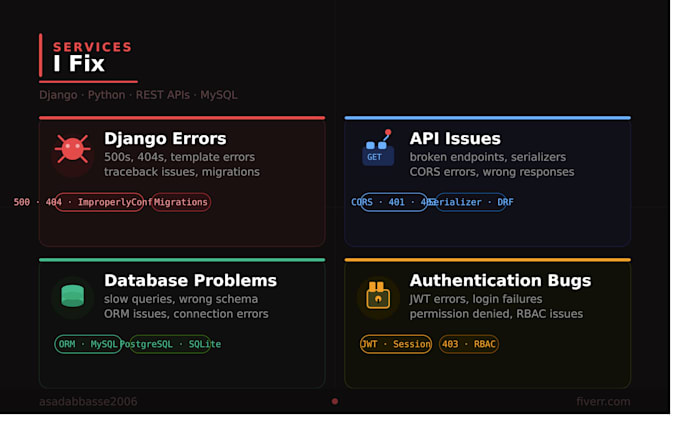Click the red bug icon beside Django Errors
Screen dimensions: 680x424
click(73, 150)
